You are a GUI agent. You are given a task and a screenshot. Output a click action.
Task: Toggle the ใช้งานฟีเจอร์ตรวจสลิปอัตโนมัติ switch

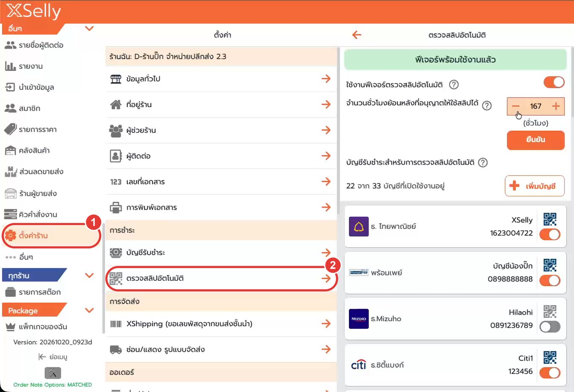point(554,82)
